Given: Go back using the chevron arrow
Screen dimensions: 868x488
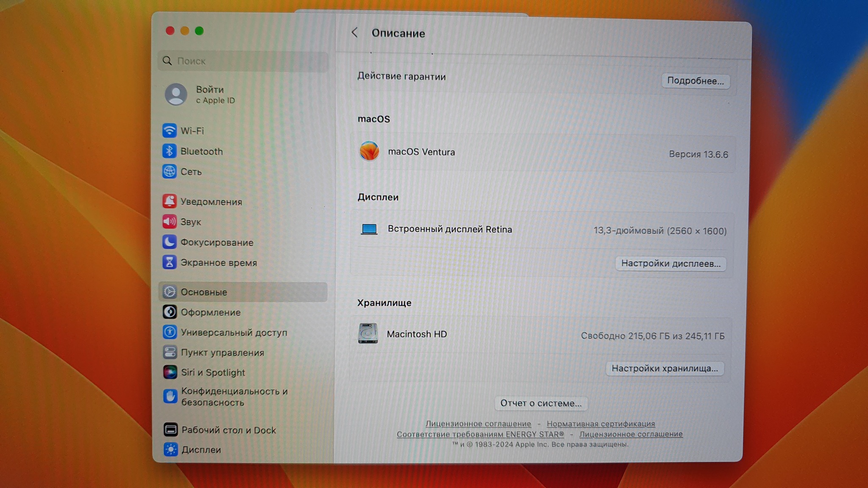Looking at the screenshot, I should click(x=355, y=33).
